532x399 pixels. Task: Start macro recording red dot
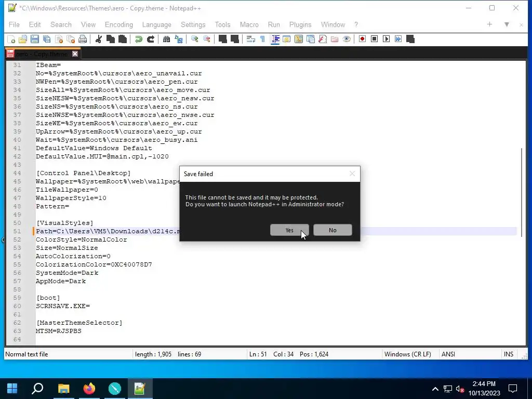click(x=362, y=39)
